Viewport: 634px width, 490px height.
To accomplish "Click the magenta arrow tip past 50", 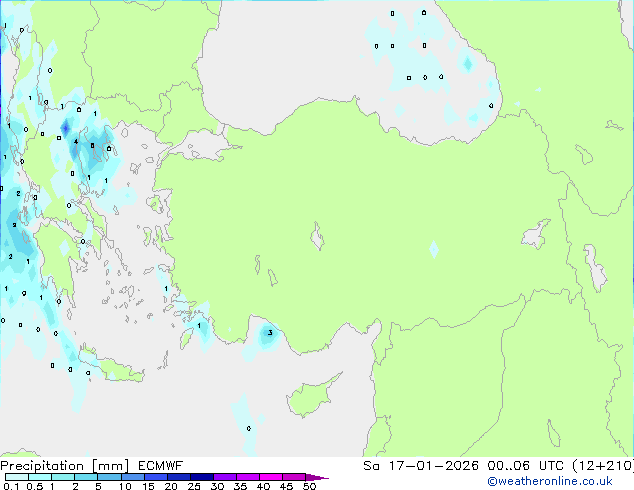I will pos(322,477).
